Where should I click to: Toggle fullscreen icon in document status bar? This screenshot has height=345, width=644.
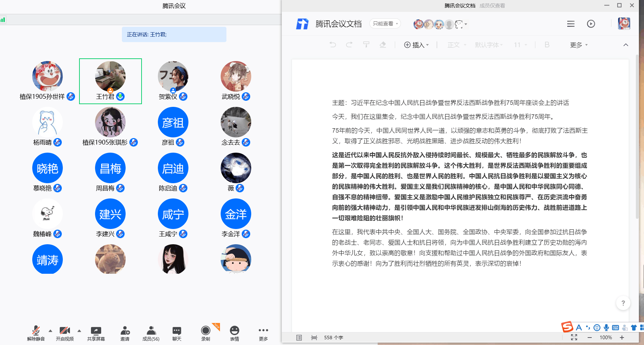click(x=574, y=337)
